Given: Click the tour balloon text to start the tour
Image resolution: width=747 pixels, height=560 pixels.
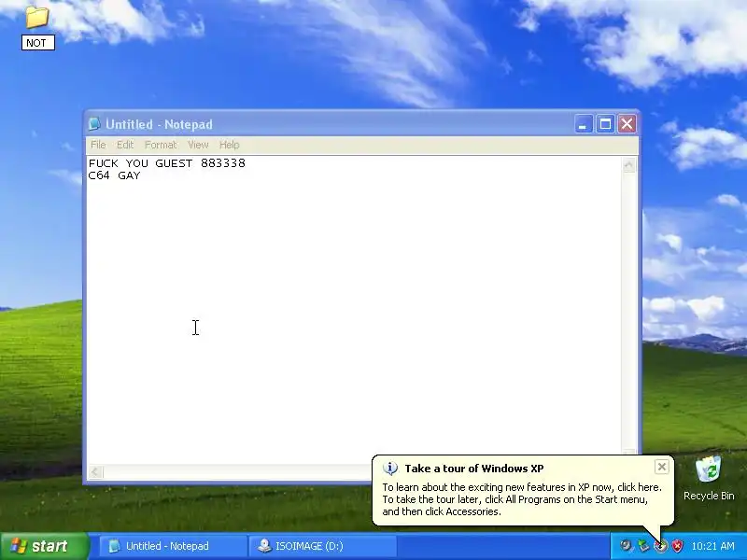Looking at the screenshot, I should coord(522,499).
